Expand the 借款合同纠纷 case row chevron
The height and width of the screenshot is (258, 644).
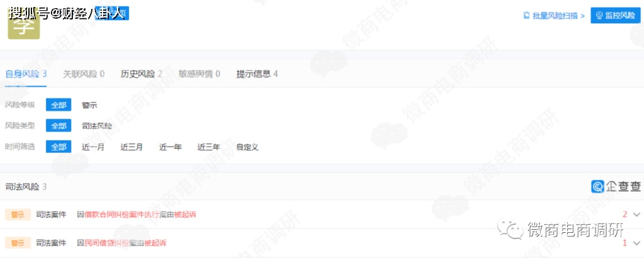(637, 215)
